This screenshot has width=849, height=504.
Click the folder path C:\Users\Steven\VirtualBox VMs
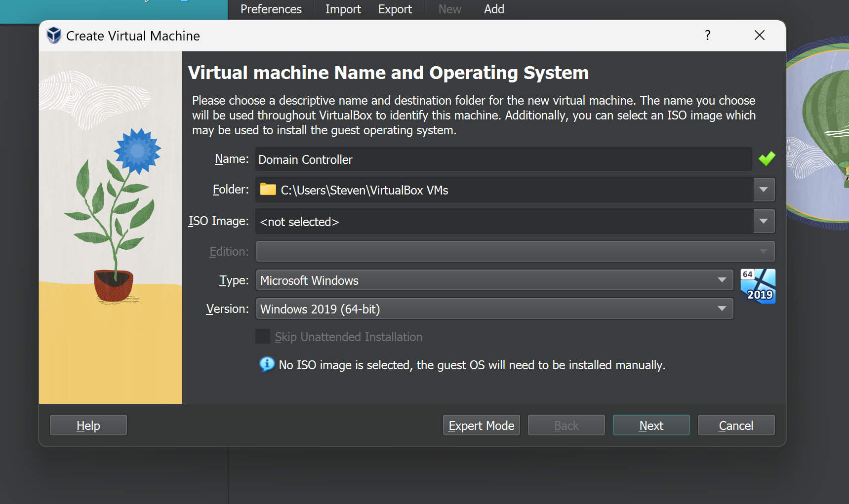(x=364, y=190)
